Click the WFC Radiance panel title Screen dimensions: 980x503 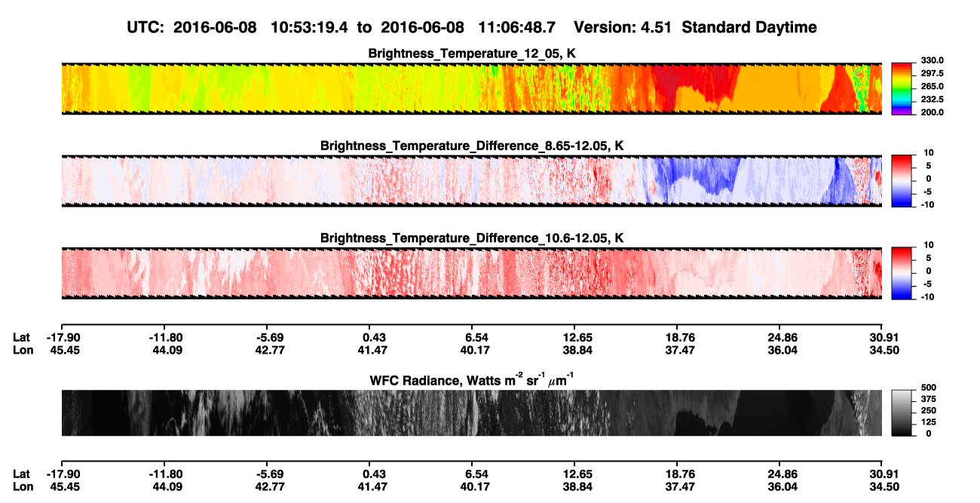(x=472, y=379)
